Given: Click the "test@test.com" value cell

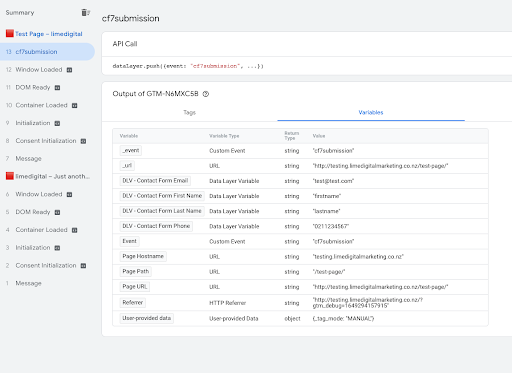Looking at the screenshot, I should click(333, 181).
